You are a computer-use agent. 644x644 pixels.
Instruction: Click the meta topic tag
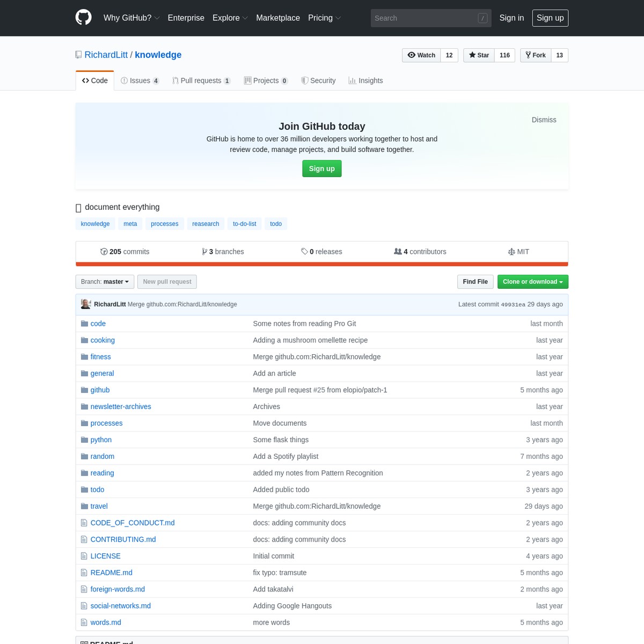coord(130,224)
